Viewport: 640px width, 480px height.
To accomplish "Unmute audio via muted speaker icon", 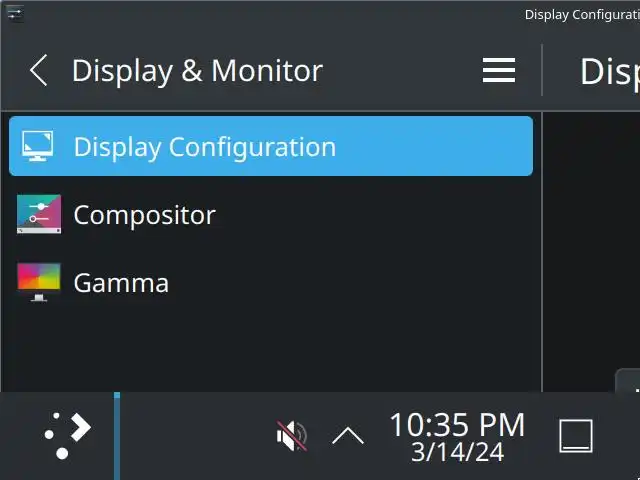I will 291,435.
